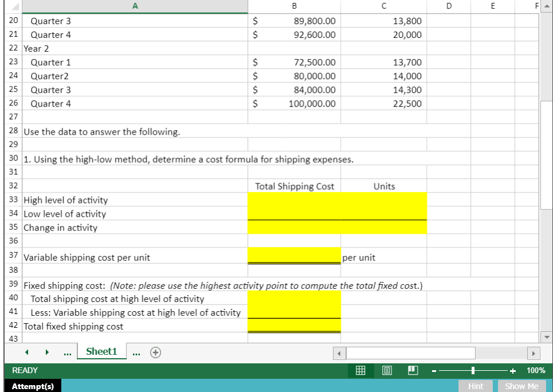Switch to Normal view in status bar
The image size is (553, 392).
tap(360, 370)
